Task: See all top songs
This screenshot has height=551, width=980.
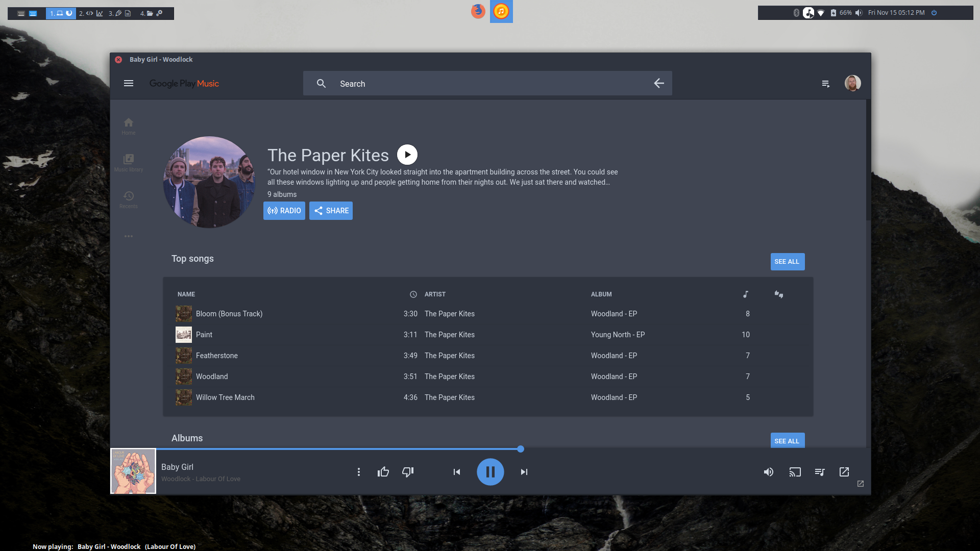Action: (787, 262)
